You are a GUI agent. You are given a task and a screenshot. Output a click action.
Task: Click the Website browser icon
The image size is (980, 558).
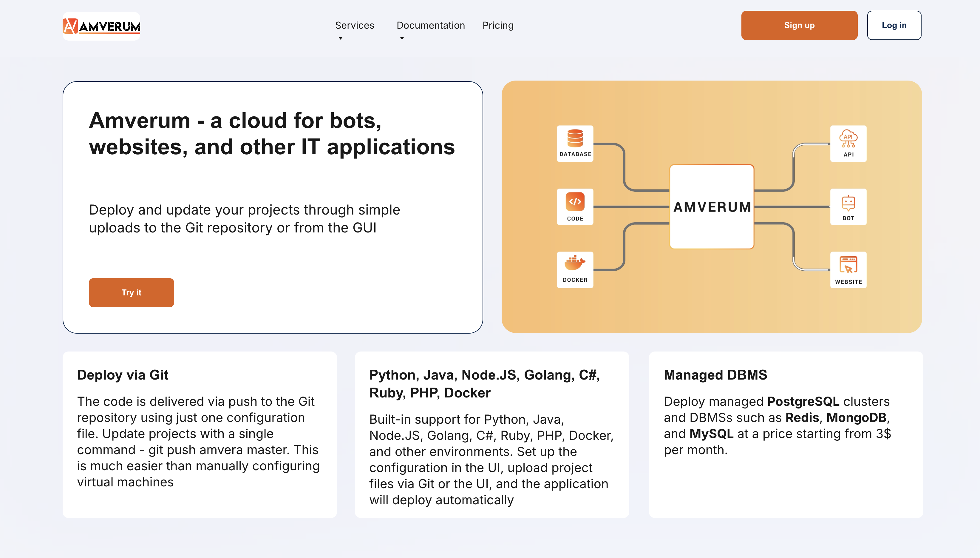[848, 264]
